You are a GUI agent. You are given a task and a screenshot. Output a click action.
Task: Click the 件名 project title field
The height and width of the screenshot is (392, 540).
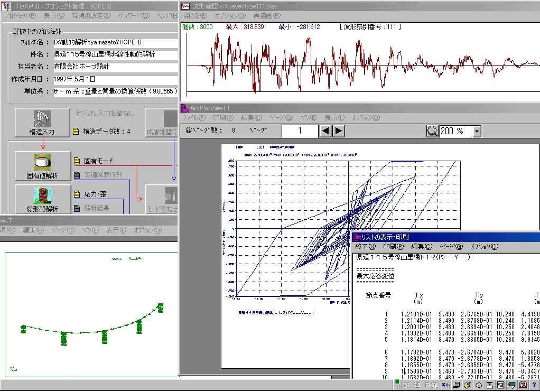click(115, 54)
